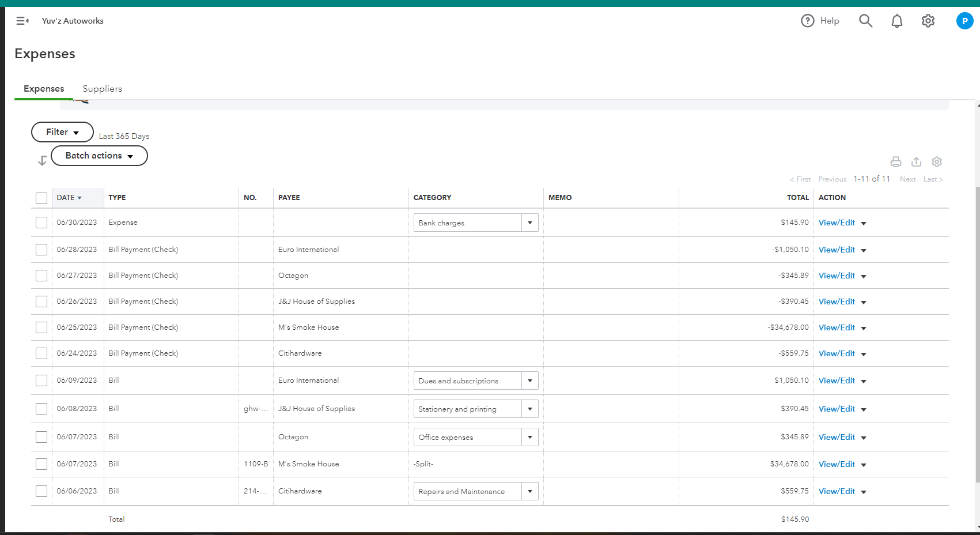Sort by the MEMO column header
980x535 pixels.
[560, 198]
